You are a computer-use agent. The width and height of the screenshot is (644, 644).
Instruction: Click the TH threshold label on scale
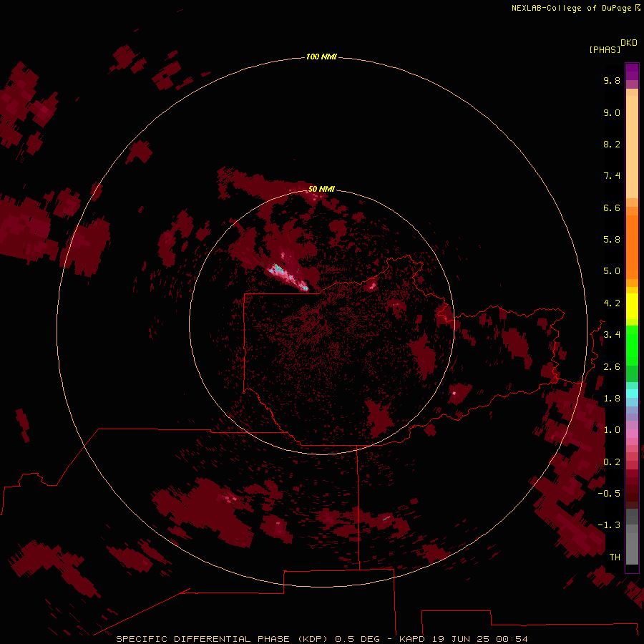[615, 557]
